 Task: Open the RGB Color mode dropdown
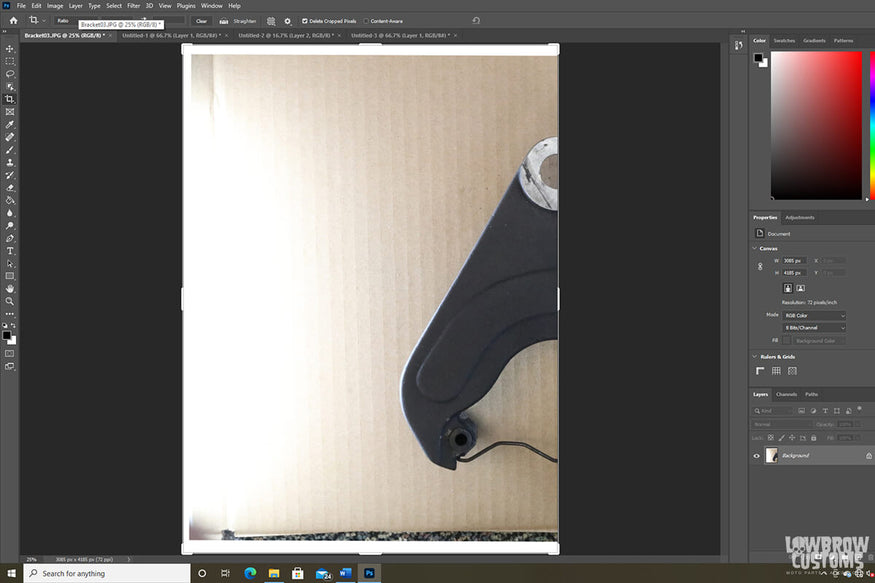coord(814,315)
